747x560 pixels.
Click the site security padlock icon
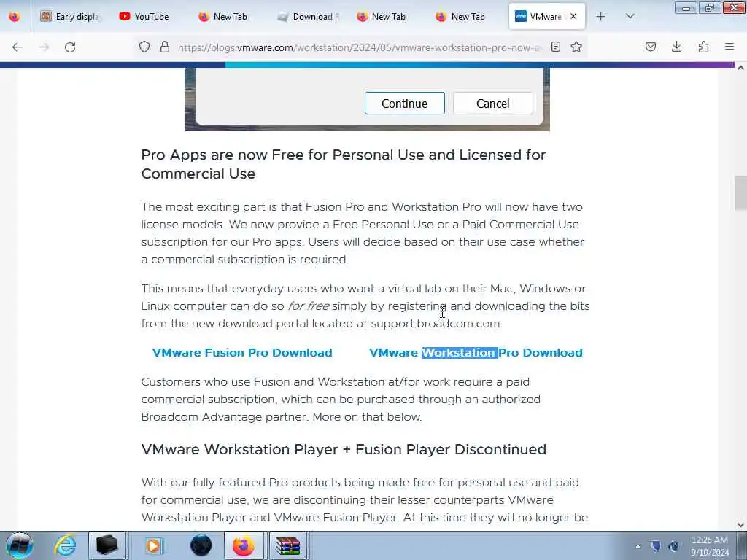pos(165,47)
